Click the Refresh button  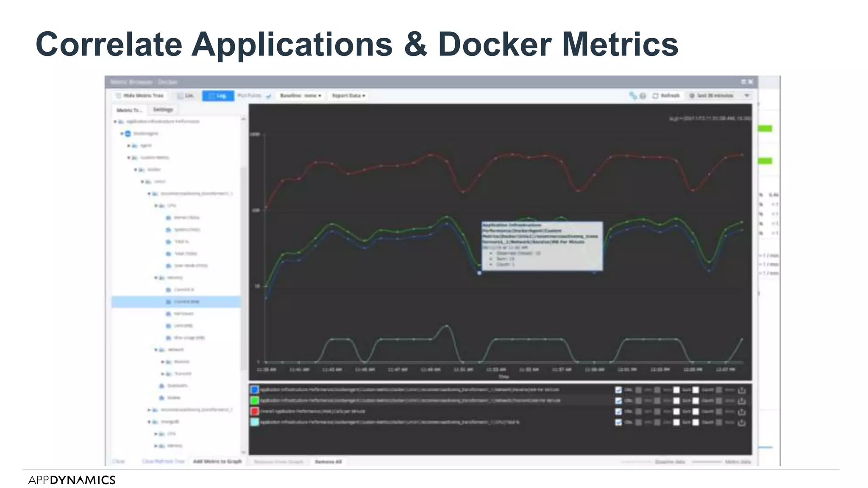pos(666,96)
